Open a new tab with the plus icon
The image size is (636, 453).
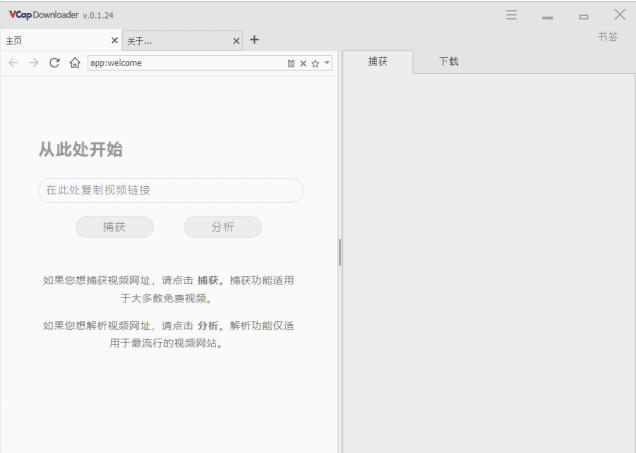coord(254,39)
